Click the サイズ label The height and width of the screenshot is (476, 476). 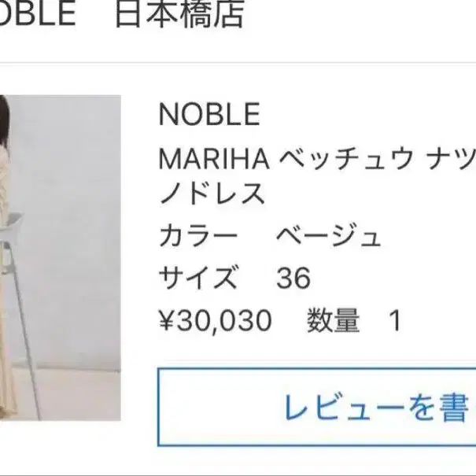pyautogui.click(x=198, y=277)
